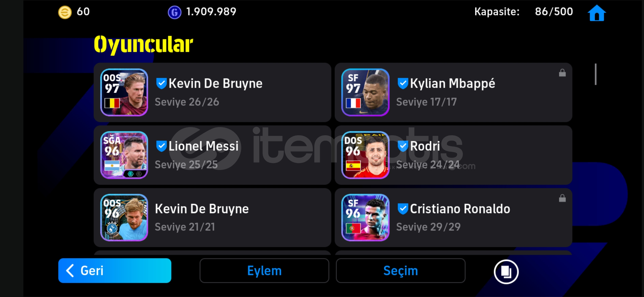Toggle checkmark next to Lionel Messi
The image size is (644, 297).
click(161, 146)
